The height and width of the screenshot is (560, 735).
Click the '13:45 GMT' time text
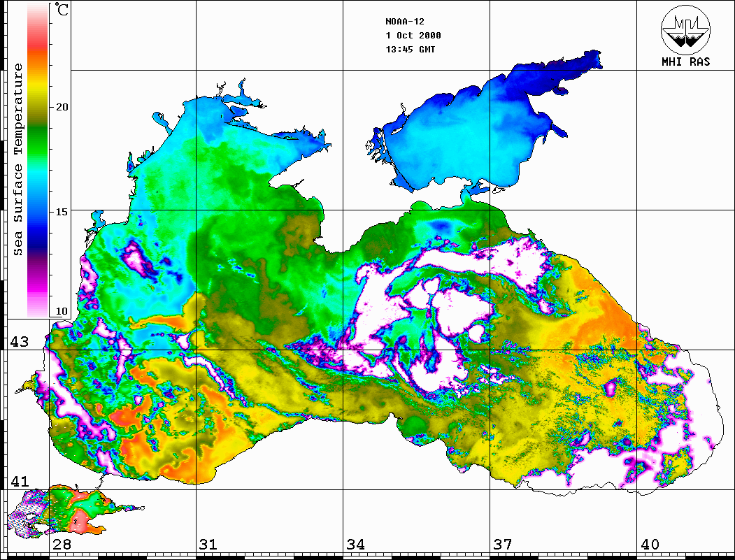click(x=411, y=50)
